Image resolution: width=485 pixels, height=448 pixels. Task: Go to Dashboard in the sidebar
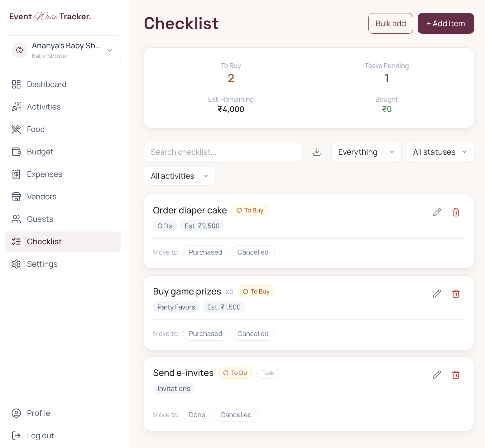[x=63, y=84]
